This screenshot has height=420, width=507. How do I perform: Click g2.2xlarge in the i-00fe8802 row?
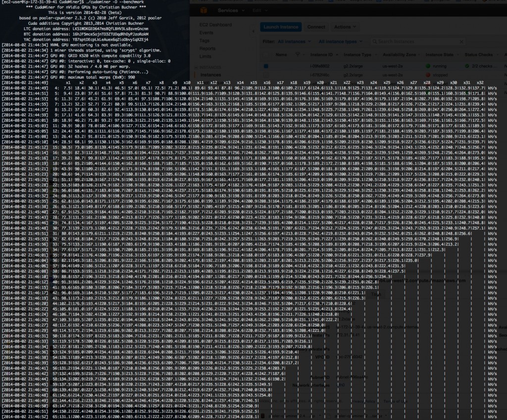(353, 66)
